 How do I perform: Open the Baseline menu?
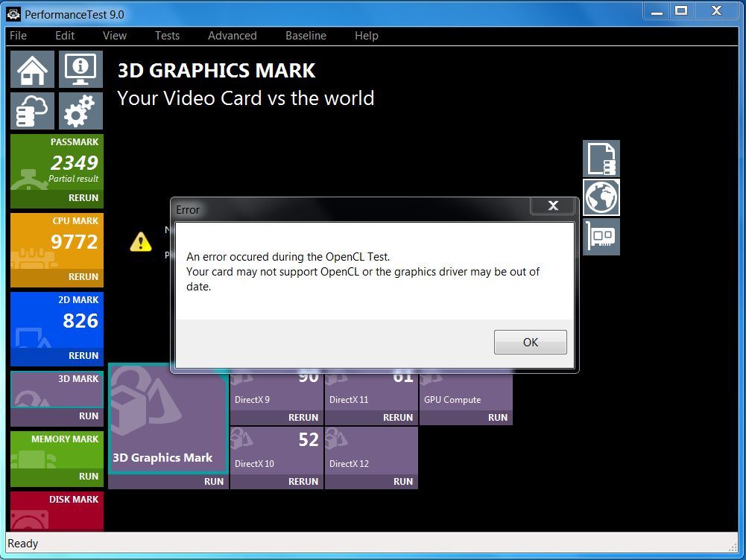tap(306, 36)
